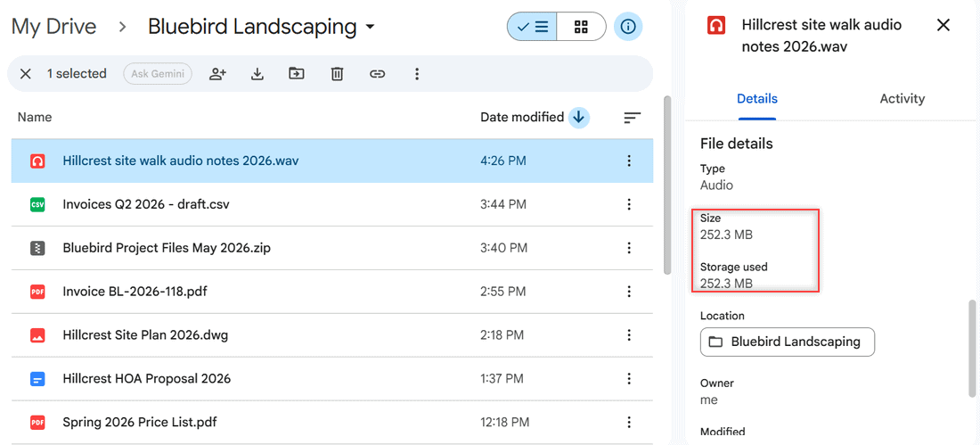Toggle the view details info icon
This screenshot has height=445, width=980.
click(x=628, y=27)
